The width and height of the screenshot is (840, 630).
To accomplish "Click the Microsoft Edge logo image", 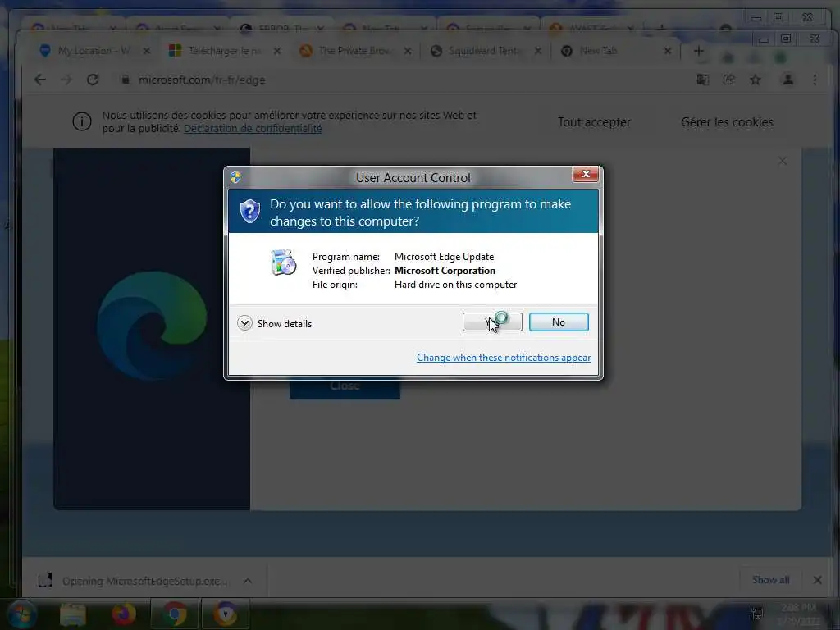I will [152, 326].
